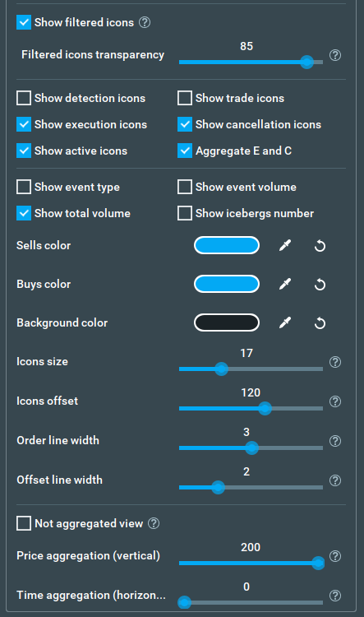Use eyedropper for Background color
This screenshot has width=364, height=617.
click(x=285, y=322)
